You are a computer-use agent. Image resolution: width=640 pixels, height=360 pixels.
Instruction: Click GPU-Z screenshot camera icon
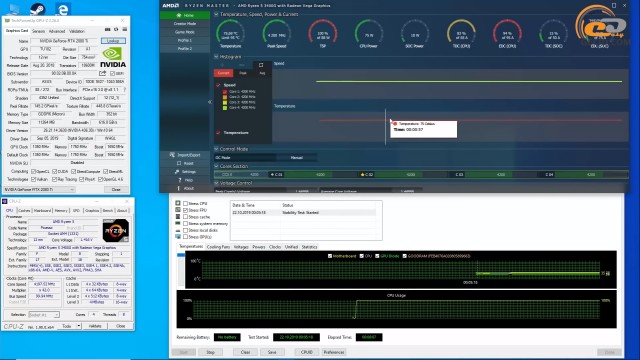(107, 29)
